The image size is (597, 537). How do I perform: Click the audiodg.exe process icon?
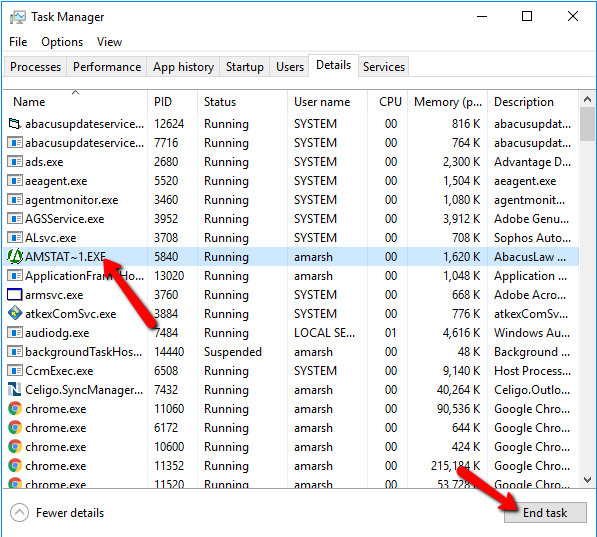point(15,332)
